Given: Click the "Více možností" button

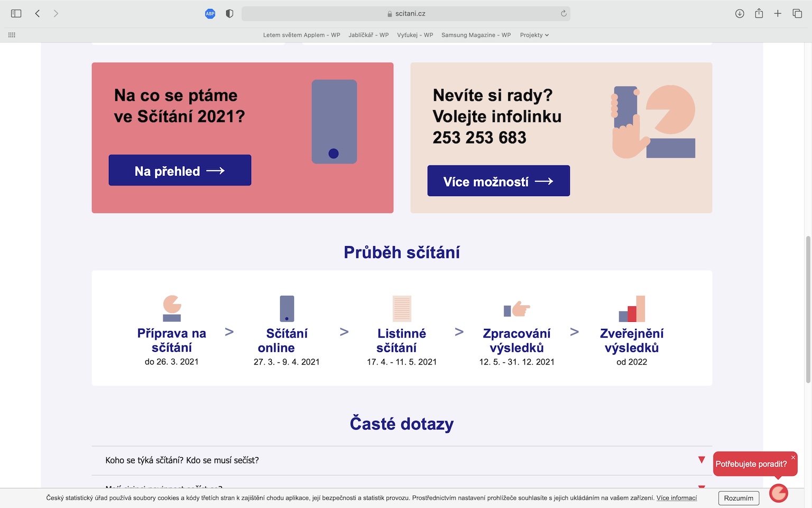Looking at the screenshot, I should (499, 181).
